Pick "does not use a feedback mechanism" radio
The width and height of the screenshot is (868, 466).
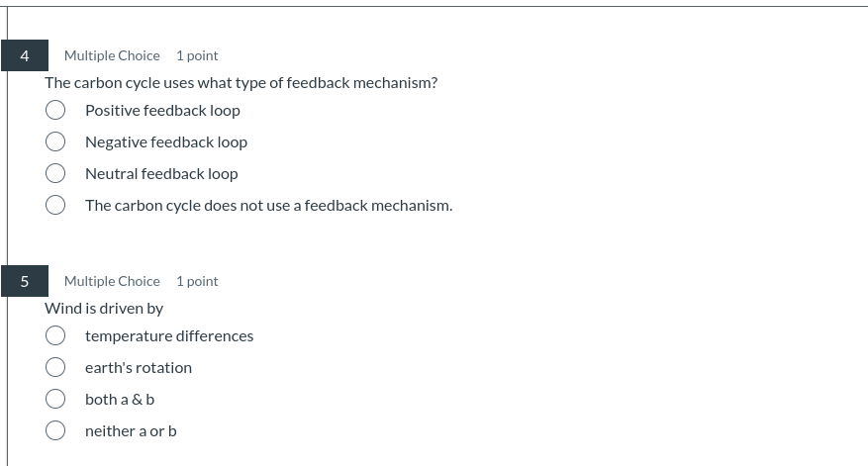pyautogui.click(x=55, y=204)
